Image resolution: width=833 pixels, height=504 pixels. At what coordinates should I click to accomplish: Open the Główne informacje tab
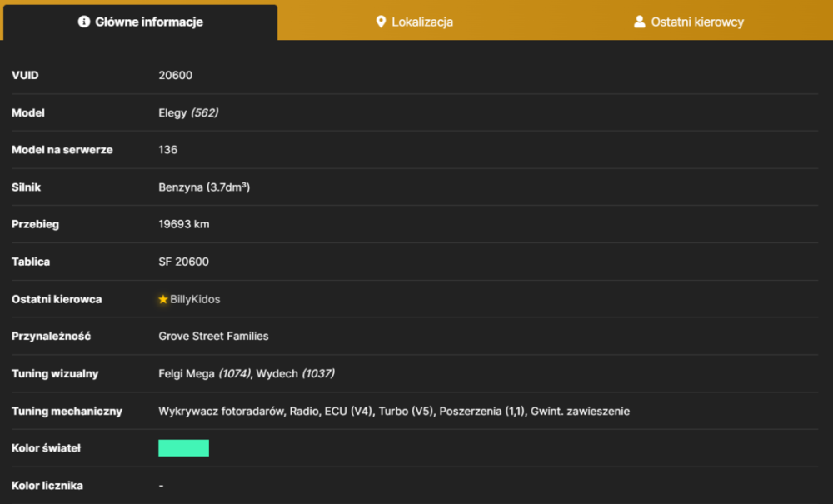(140, 22)
